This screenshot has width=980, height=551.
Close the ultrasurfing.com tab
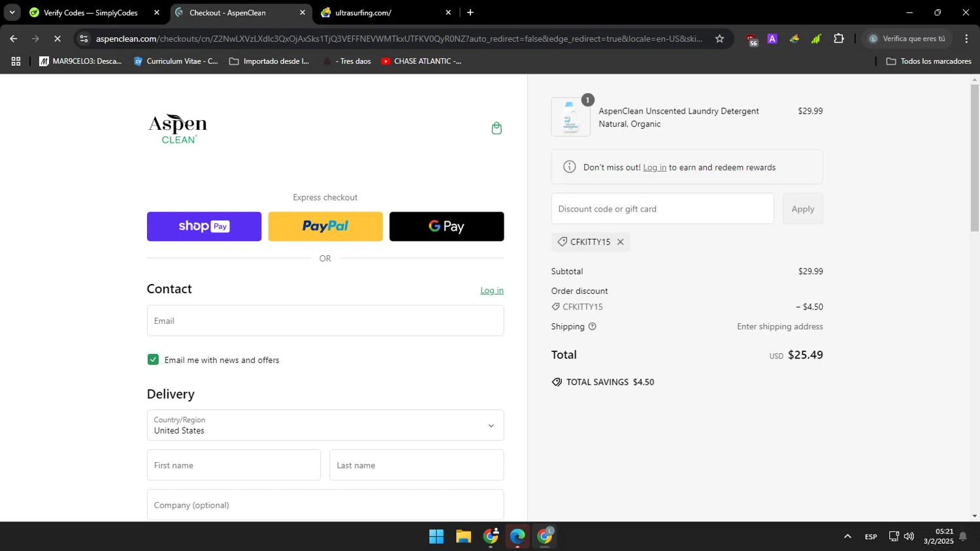point(448,12)
